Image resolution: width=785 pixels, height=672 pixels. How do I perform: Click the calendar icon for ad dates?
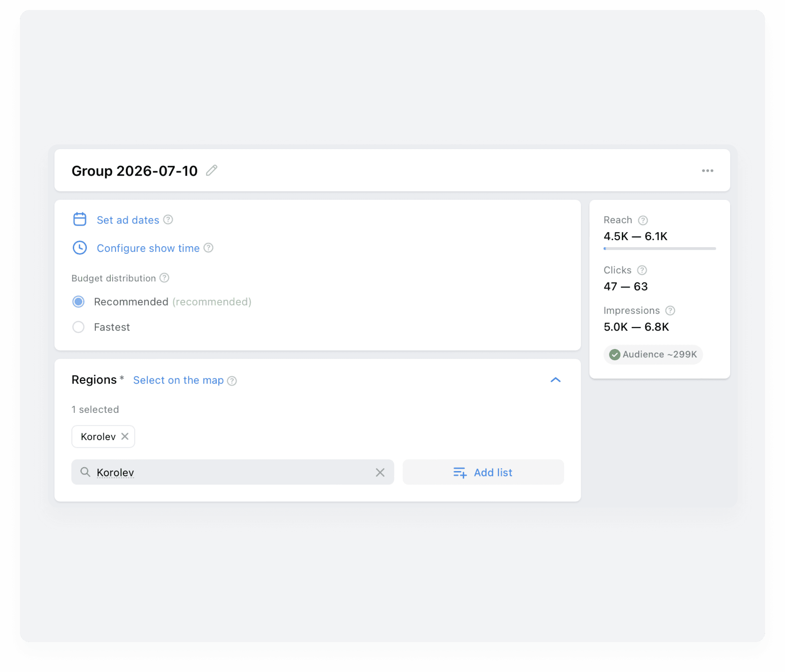pyautogui.click(x=79, y=219)
